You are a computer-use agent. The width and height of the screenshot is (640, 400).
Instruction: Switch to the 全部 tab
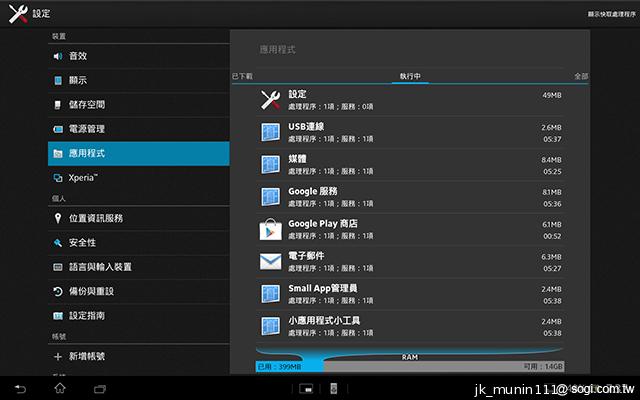[581, 76]
